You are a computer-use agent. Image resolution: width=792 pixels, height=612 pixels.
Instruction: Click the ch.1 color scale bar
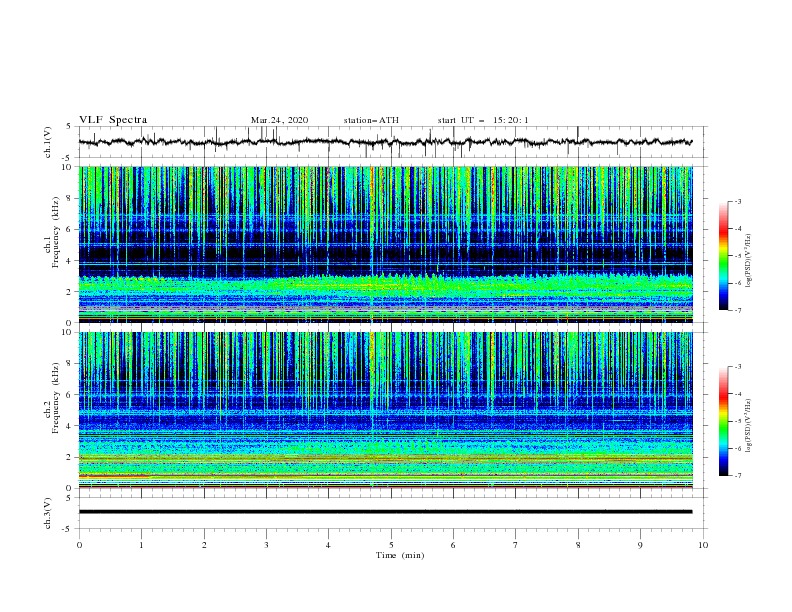point(723,256)
